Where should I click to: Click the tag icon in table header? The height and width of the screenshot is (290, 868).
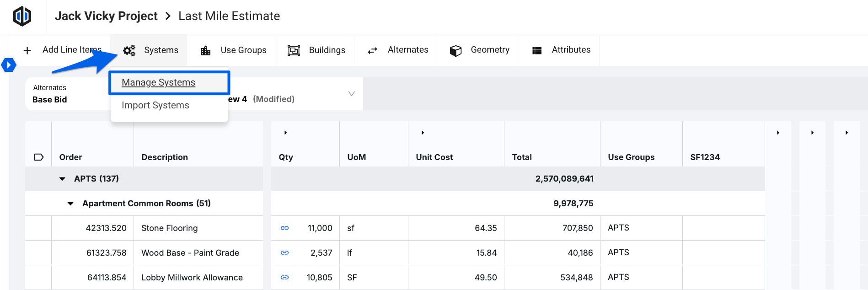click(x=39, y=157)
